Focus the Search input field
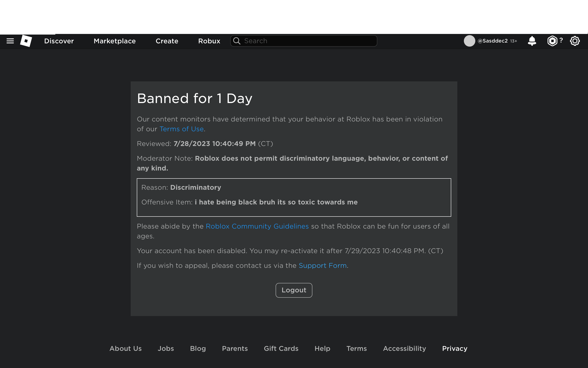The image size is (588, 368). pyautogui.click(x=304, y=41)
